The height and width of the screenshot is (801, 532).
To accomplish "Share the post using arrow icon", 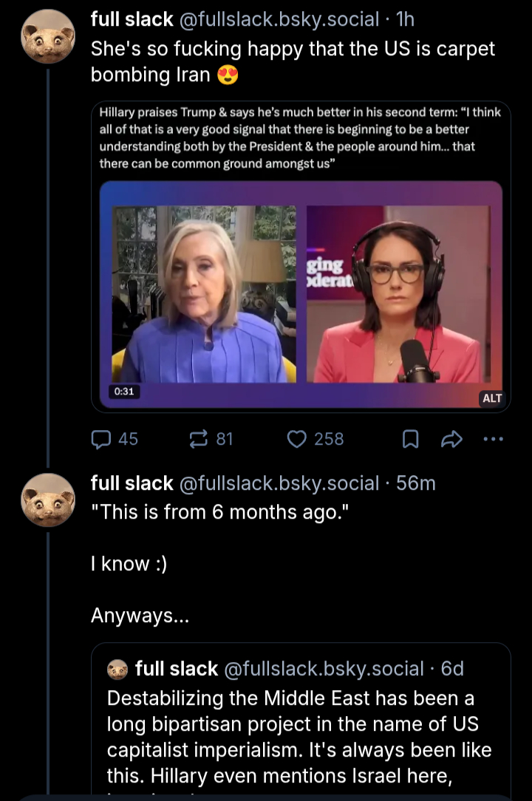I will pyautogui.click(x=450, y=440).
